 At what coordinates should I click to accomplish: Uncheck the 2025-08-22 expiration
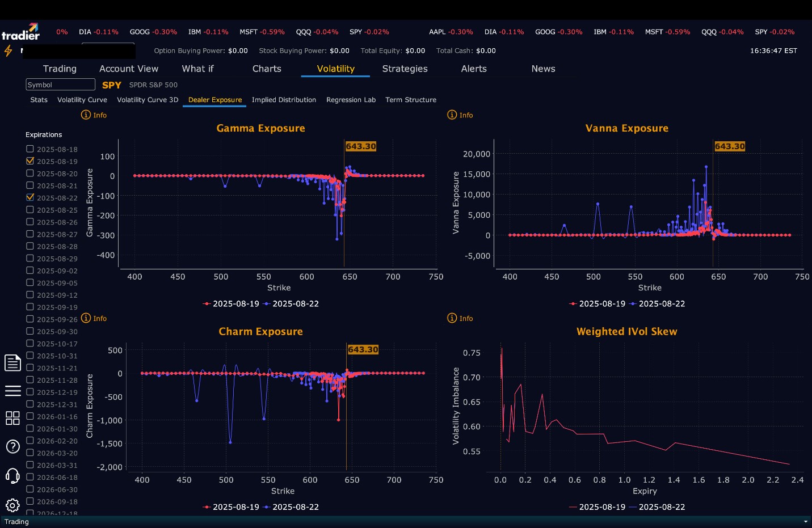(x=30, y=197)
